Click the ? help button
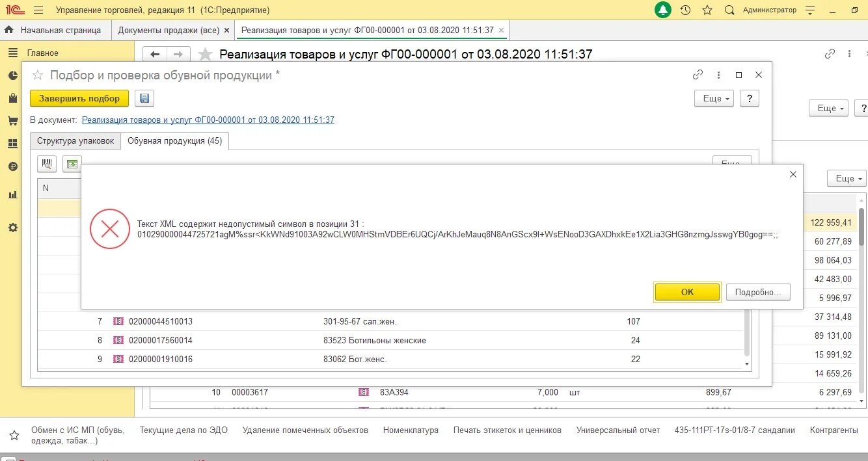868x461 pixels. tap(750, 98)
